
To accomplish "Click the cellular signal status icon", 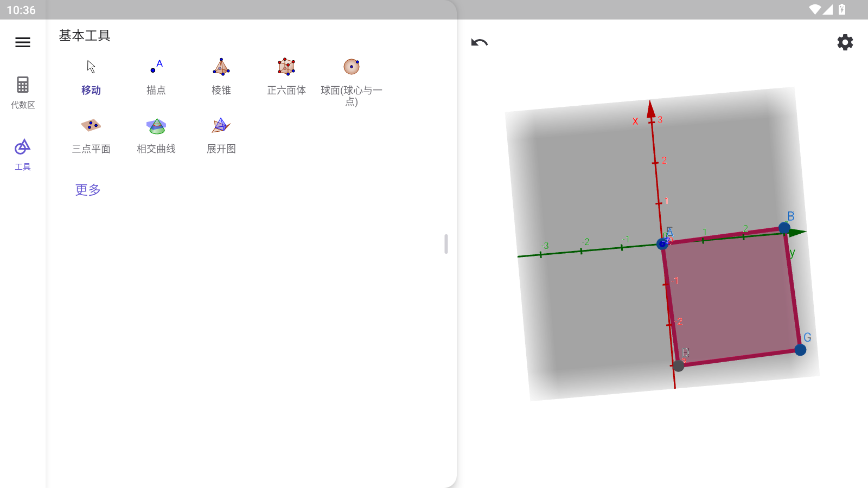I will click(828, 9).
